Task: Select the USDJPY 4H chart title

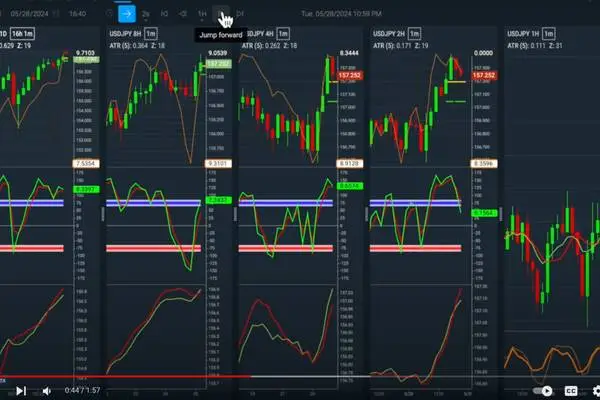Action: pos(260,34)
